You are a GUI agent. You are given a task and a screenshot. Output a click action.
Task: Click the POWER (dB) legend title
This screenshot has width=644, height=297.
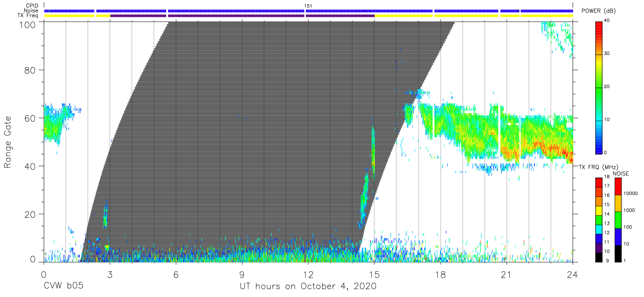point(598,11)
